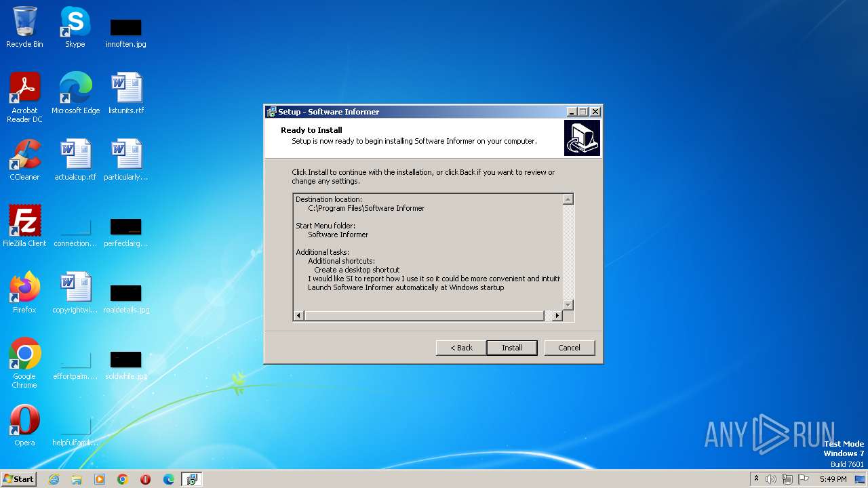This screenshot has height=488, width=868.
Task: Open media player taskbar icon
Action: [x=100, y=479]
